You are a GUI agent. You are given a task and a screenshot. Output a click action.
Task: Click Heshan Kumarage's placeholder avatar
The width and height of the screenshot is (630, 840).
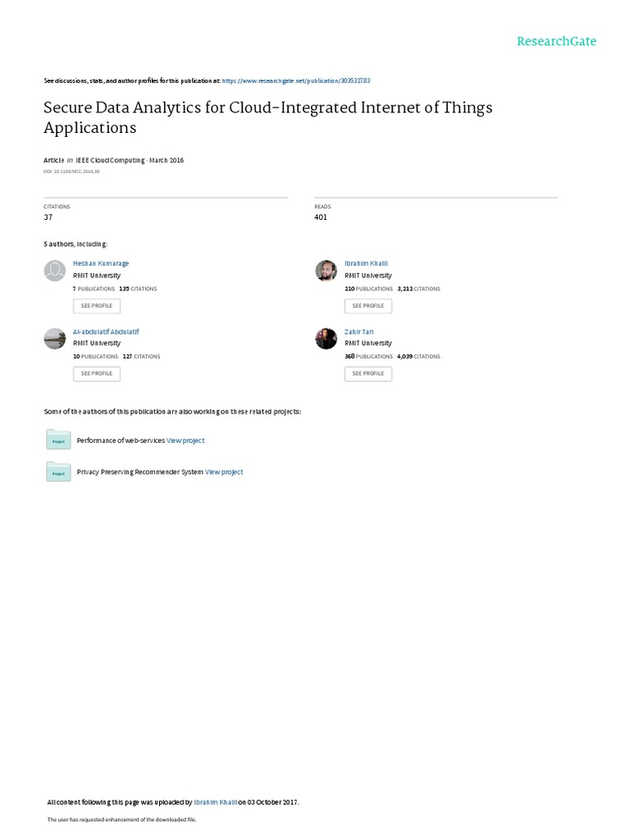tap(54, 270)
